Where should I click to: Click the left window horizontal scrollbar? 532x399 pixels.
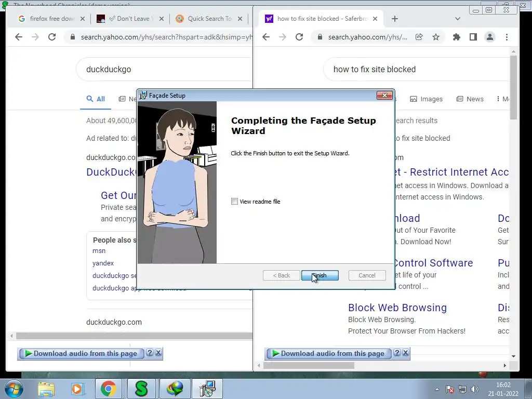pos(134,336)
